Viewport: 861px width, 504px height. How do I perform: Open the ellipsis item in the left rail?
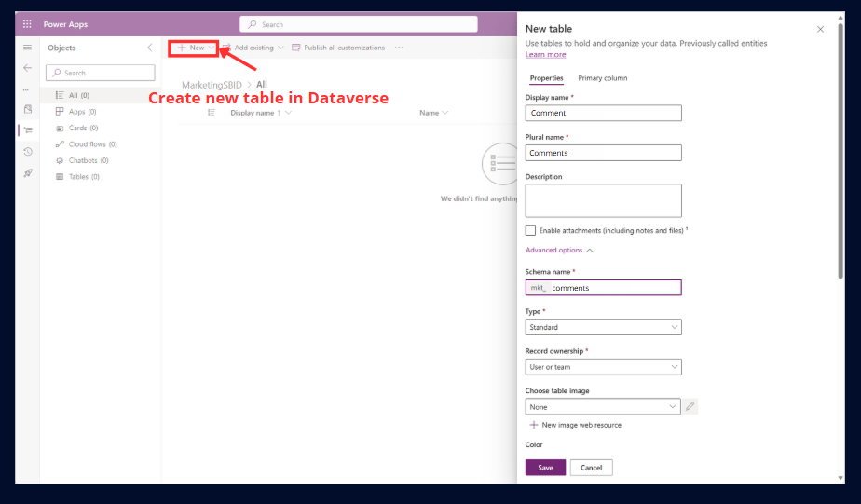[x=26, y=89]
